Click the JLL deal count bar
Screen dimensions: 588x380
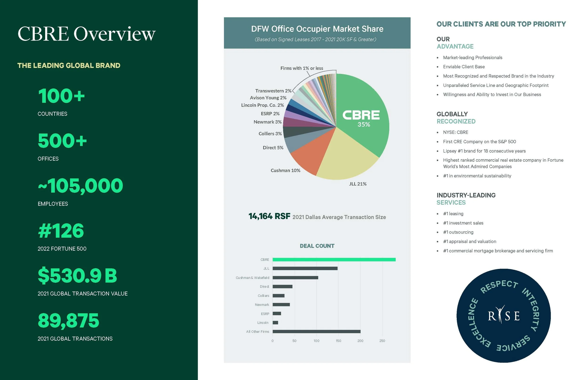pyautogui.click(x=305, y=268)
